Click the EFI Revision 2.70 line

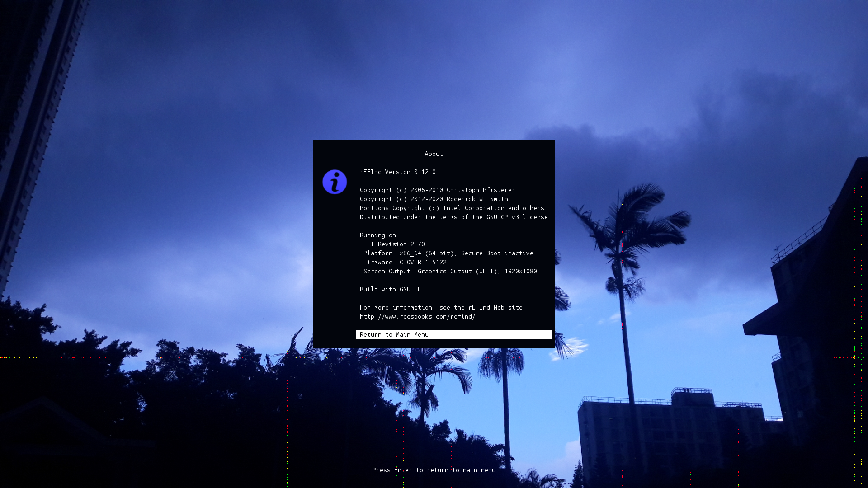pyautogui.click(x=394, y=244)
